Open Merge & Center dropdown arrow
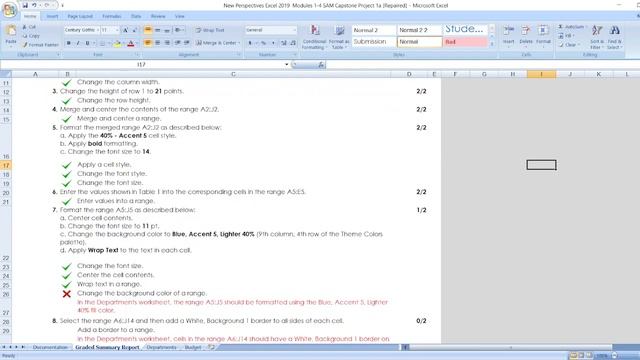 [239, 43]
